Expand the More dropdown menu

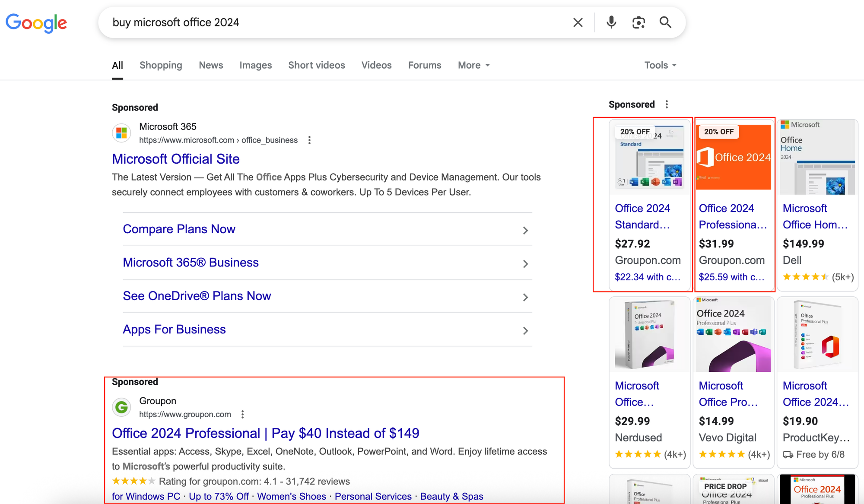coord(474,65)
